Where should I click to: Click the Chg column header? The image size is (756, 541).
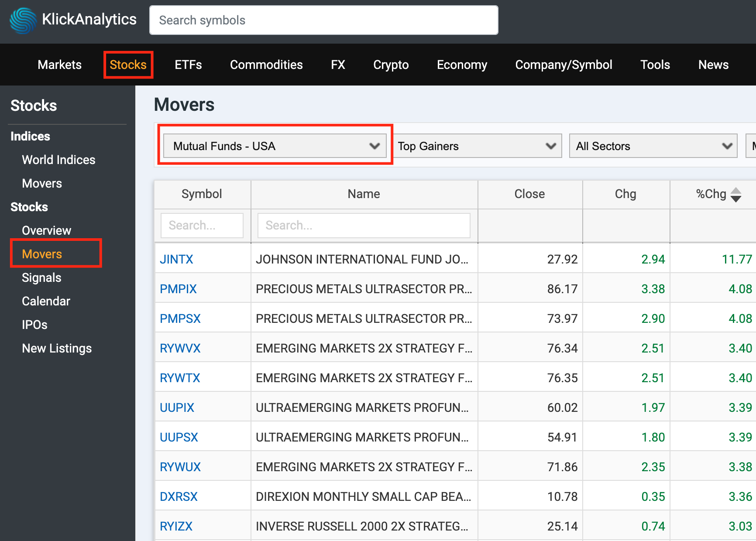(x=625, y=194)
